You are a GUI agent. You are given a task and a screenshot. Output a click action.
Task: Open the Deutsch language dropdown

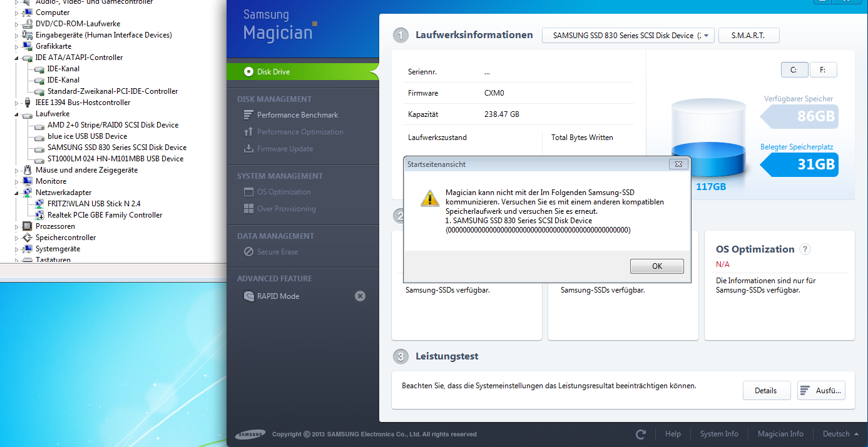[840, 434]
